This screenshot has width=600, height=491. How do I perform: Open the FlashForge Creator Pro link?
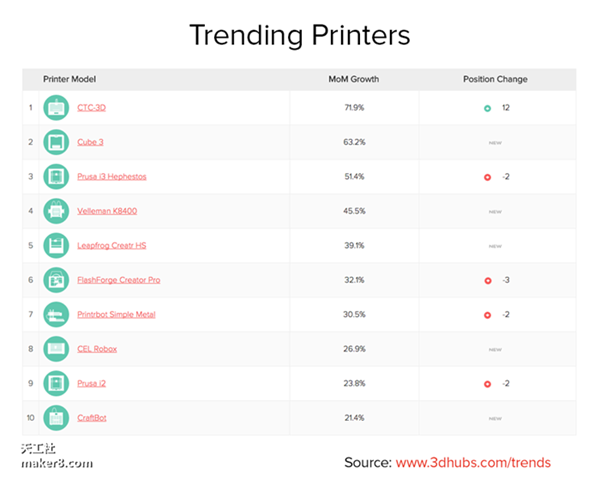coord(118,280)
